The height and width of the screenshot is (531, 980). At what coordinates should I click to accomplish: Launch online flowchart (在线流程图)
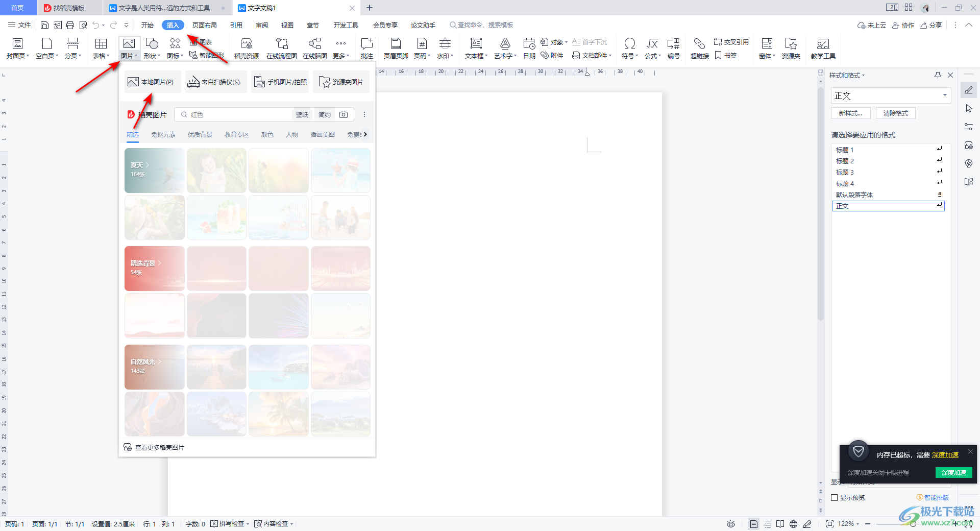282,49
